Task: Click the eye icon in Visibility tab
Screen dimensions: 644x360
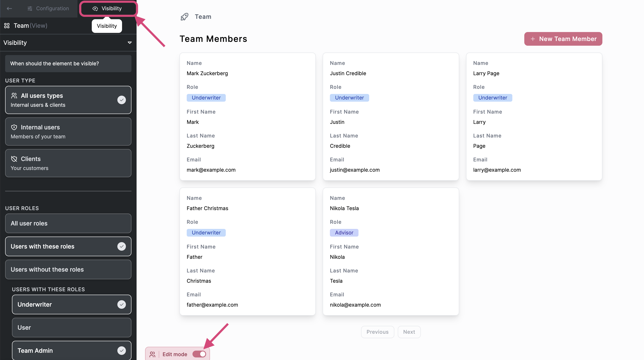Action: (x=95, y=9)
